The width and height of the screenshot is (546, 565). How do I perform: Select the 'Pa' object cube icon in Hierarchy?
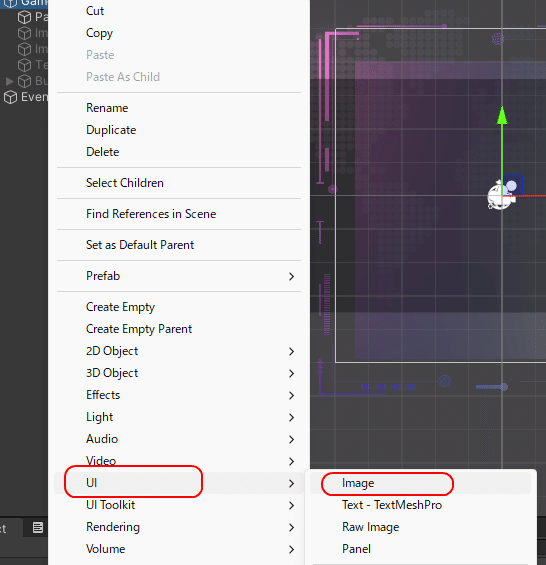(25, 17)
